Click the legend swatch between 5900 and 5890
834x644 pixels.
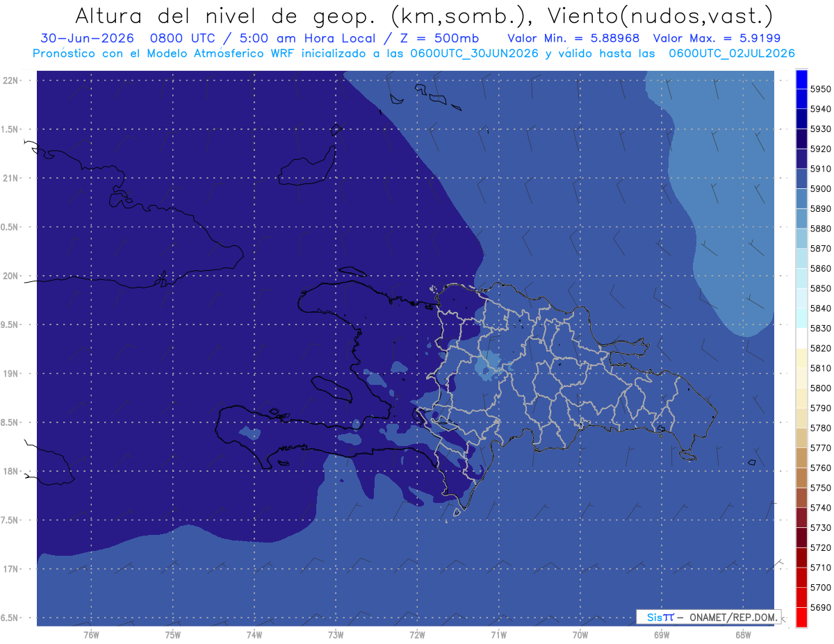coord(801,199)
